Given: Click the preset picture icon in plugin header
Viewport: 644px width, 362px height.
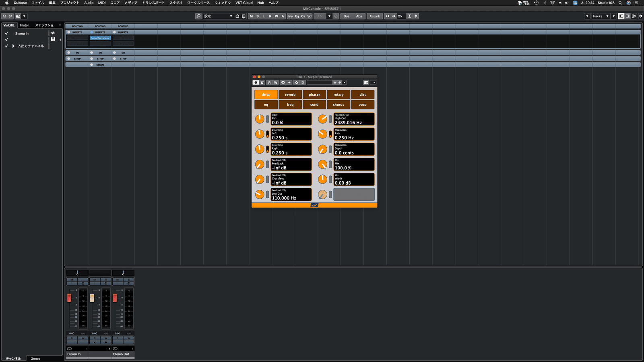Looking at the screenshot, I should click(366, 82).
